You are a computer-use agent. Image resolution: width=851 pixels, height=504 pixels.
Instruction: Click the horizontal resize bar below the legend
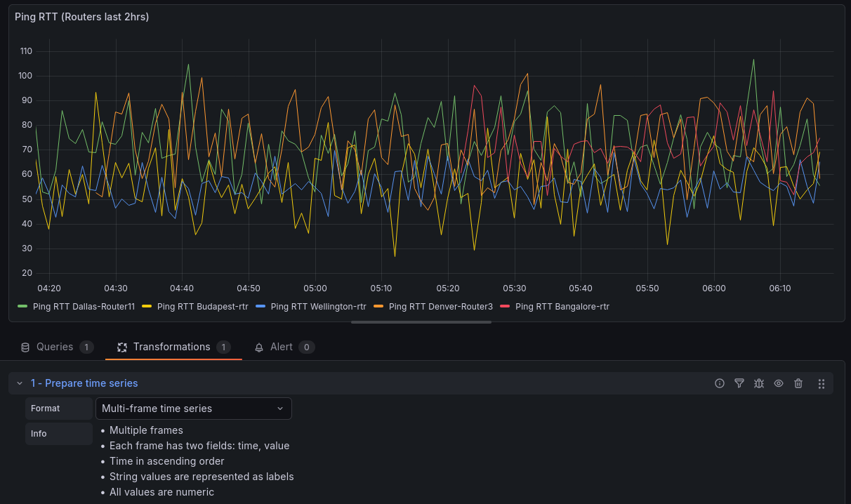[421, 322]
